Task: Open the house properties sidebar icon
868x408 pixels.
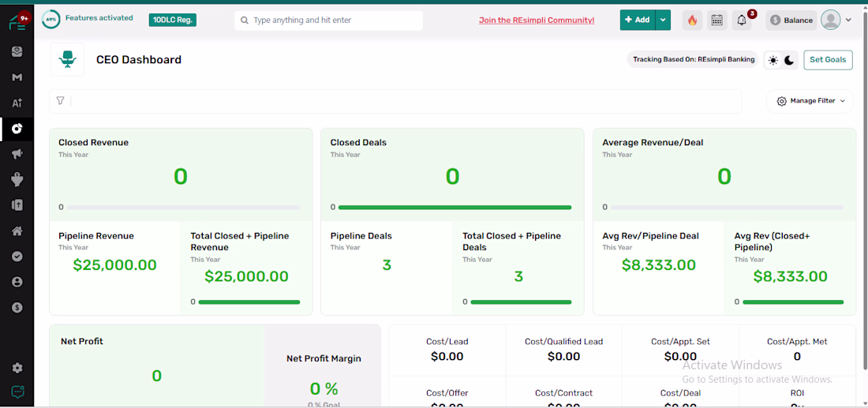Action: coord(17,231)
